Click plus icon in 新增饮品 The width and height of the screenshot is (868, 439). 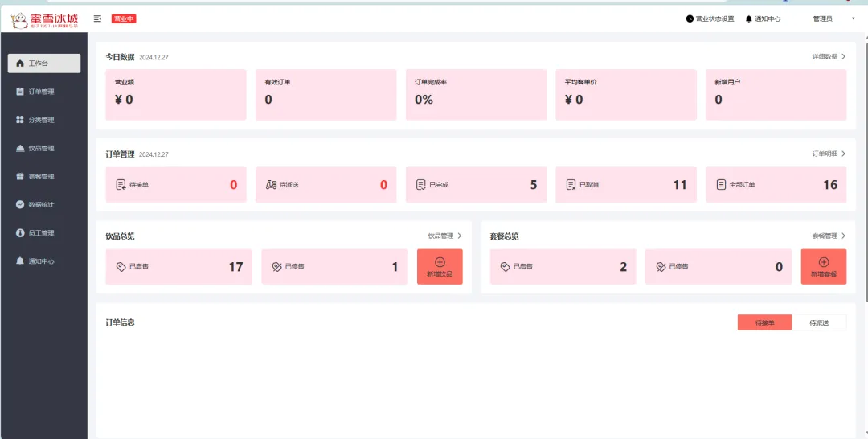(440, 262)
